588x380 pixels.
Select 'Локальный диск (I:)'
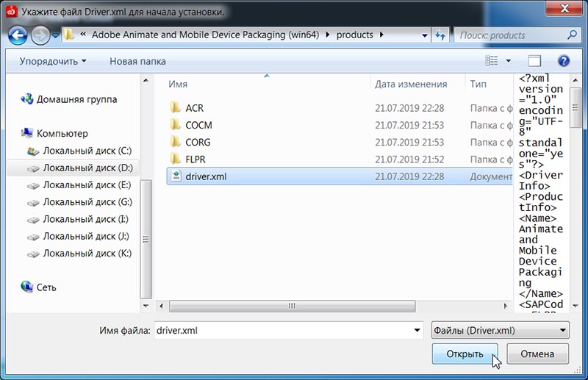85,219
